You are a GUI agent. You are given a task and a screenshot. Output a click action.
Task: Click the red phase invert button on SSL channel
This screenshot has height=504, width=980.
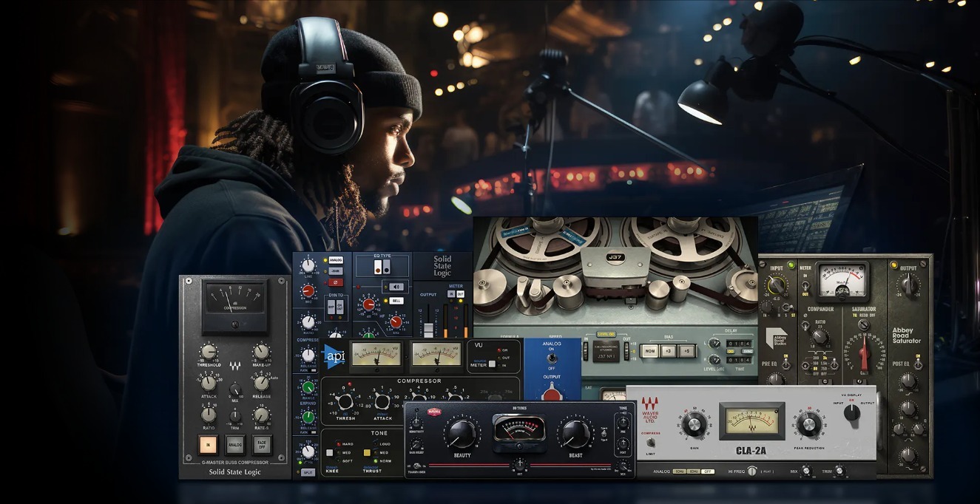(336, 282)
